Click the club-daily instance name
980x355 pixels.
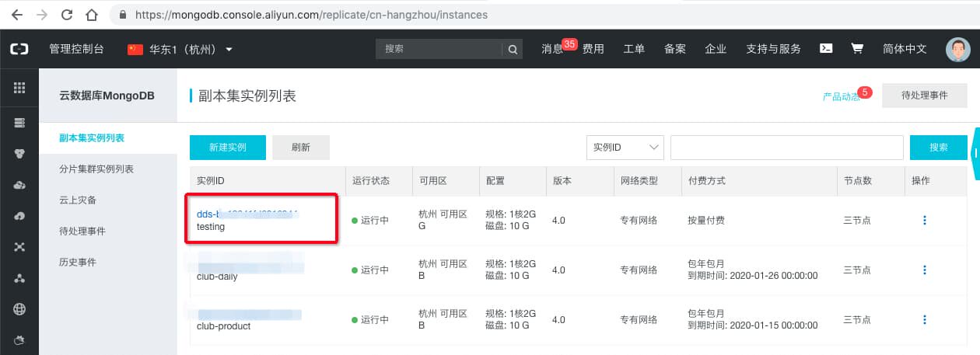point(217,277)
